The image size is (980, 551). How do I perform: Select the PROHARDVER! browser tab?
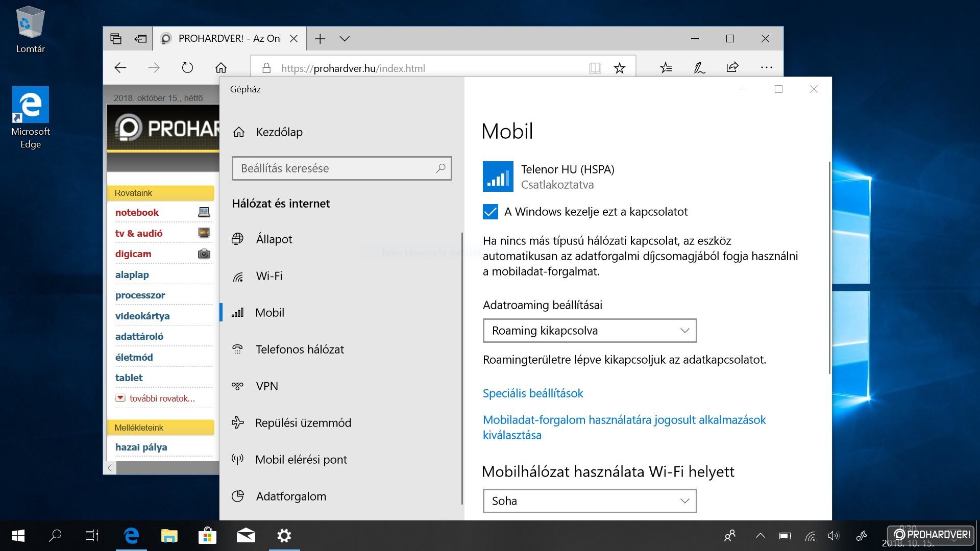[x=230, y=39]
